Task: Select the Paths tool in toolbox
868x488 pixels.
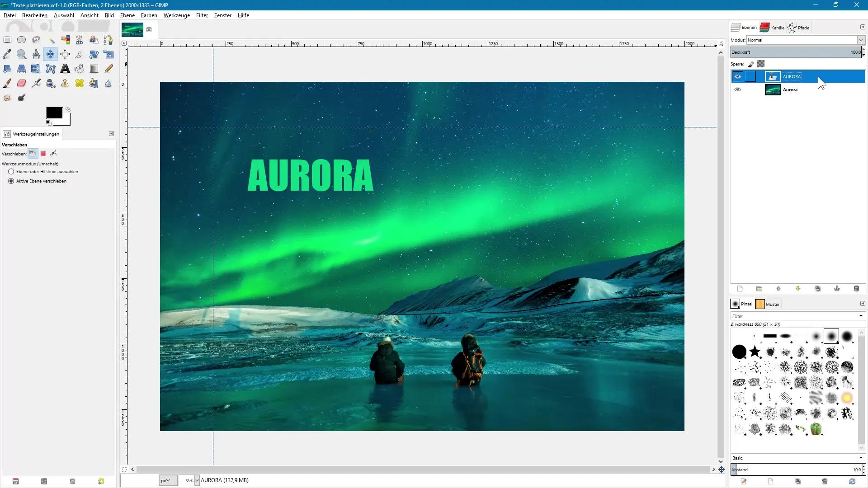Action: (108, 40)
